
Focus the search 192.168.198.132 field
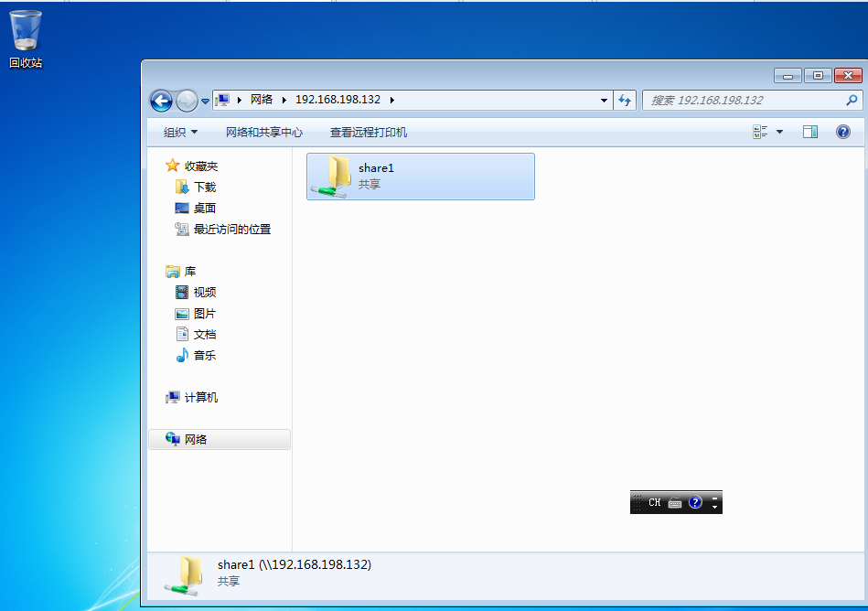[x=753, y=101]
